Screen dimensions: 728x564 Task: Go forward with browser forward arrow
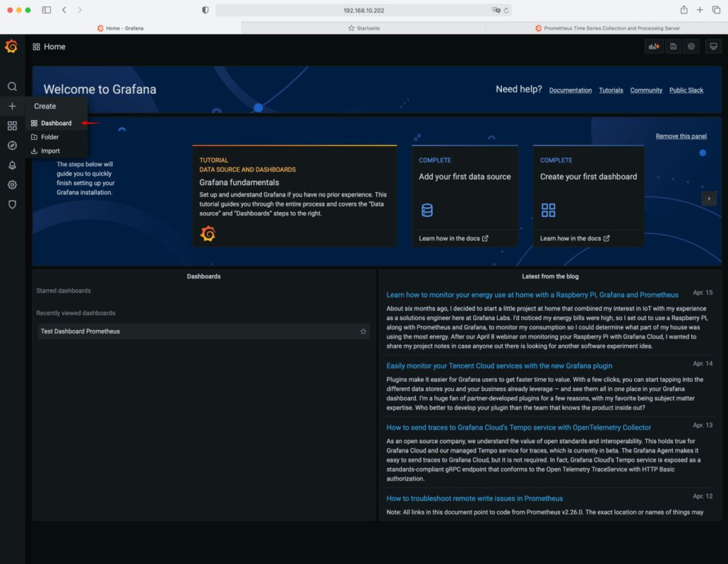click(x=80, y=10)
